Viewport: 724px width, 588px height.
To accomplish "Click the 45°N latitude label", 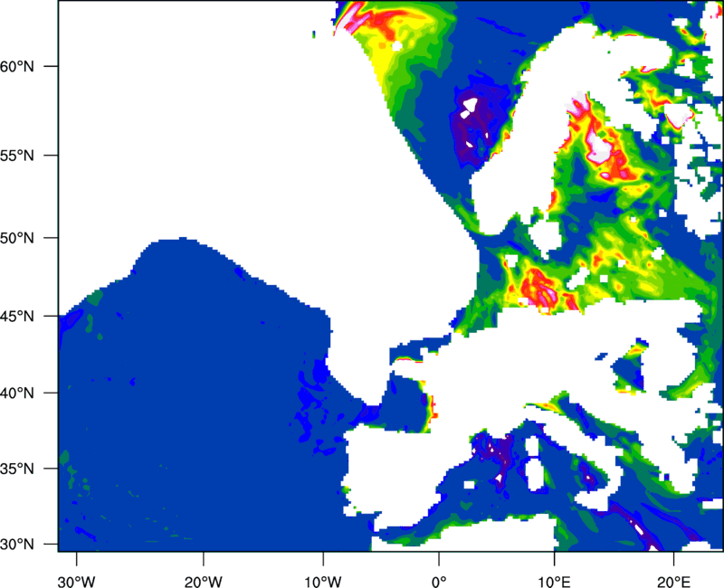I will [17, 316].
